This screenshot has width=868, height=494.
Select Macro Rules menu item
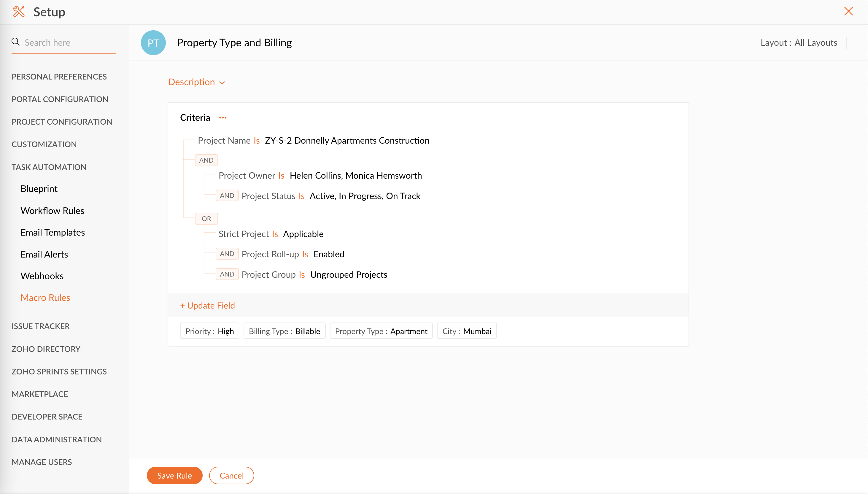(x=45, y=298)
